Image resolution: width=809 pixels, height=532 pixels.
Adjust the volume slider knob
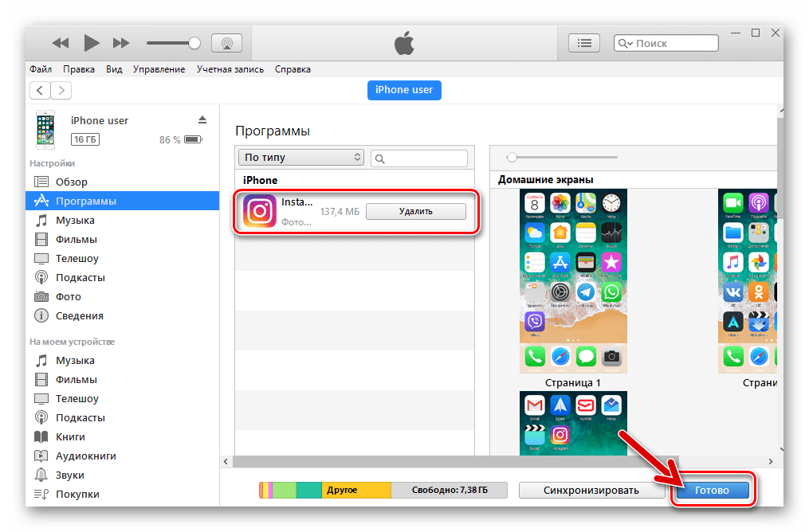point(194,43)
